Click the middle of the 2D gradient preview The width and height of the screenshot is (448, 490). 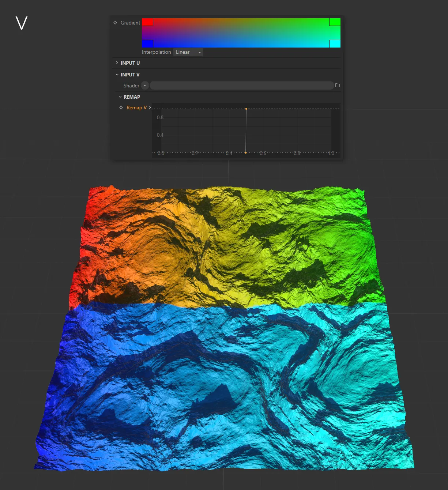click(241, 33)
